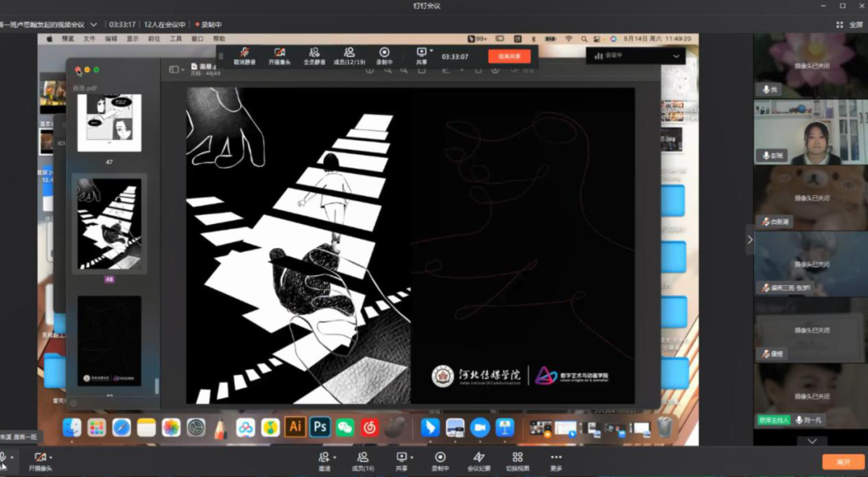Click the red 结束共享 stop sharing button
Image resolution: width=868 pixels, height=477 pixels.
tap(509, 56)
